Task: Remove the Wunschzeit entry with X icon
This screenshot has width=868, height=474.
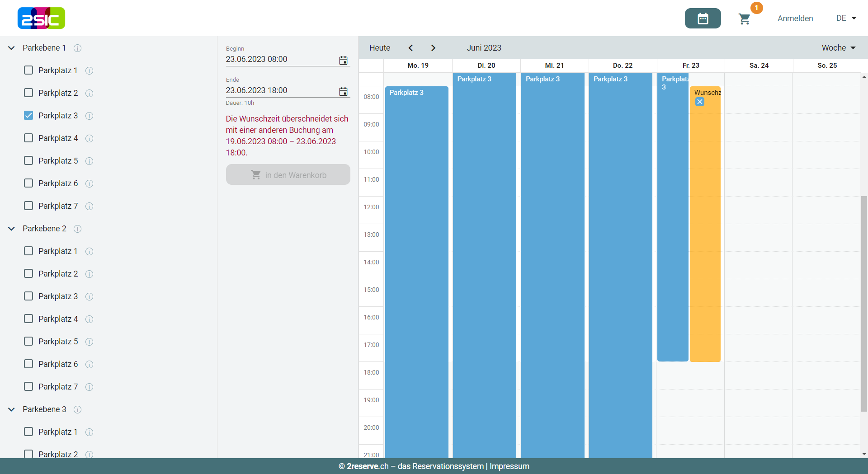Action: click(699, 102)
